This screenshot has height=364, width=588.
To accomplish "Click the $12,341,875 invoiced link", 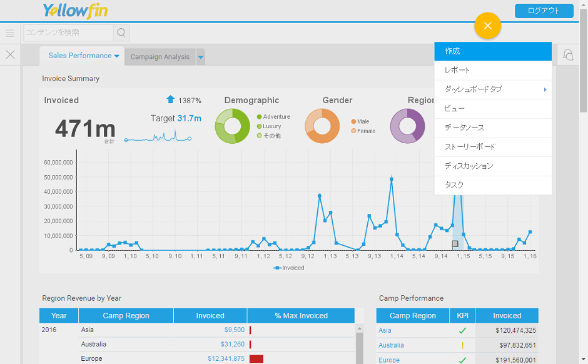I will tap(226, 359).
